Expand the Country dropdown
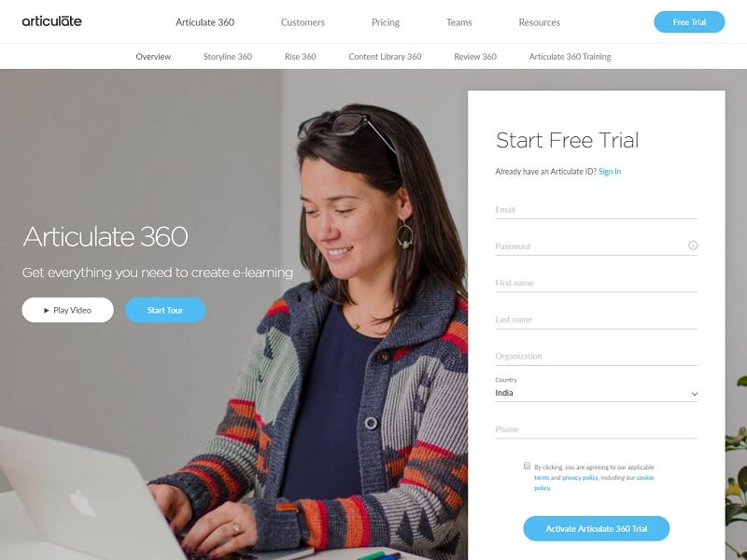Screen dimensions: 747x560 597,393
